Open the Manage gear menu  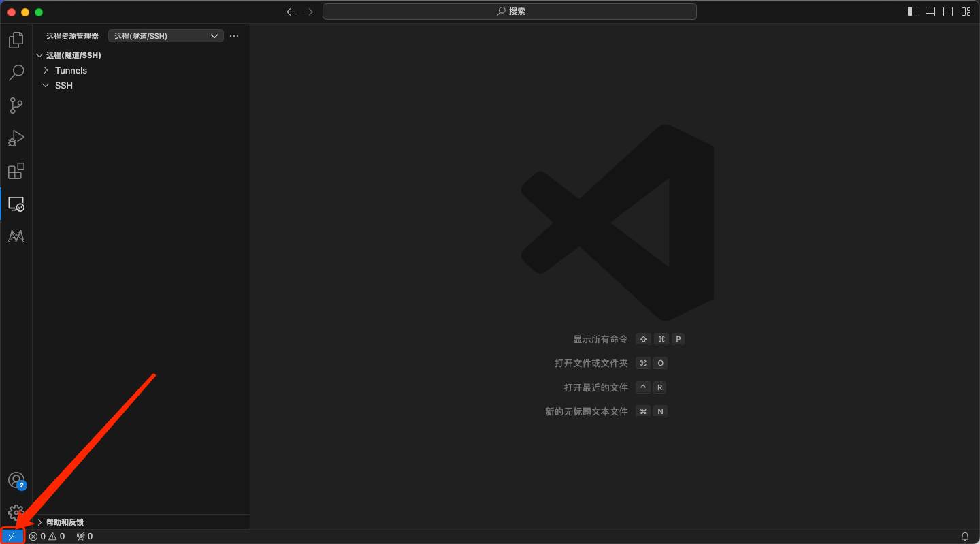pyautogui.click(x=16, y=512)
